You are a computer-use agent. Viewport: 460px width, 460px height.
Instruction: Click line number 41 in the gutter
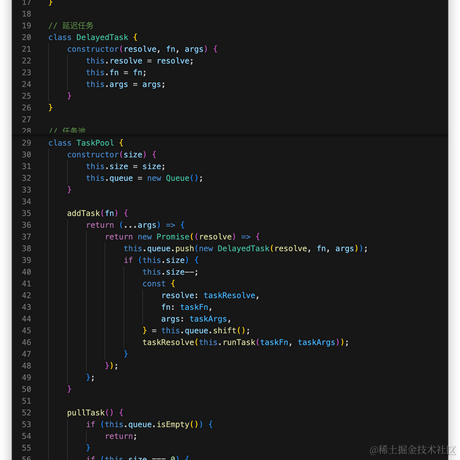(27, 284)
